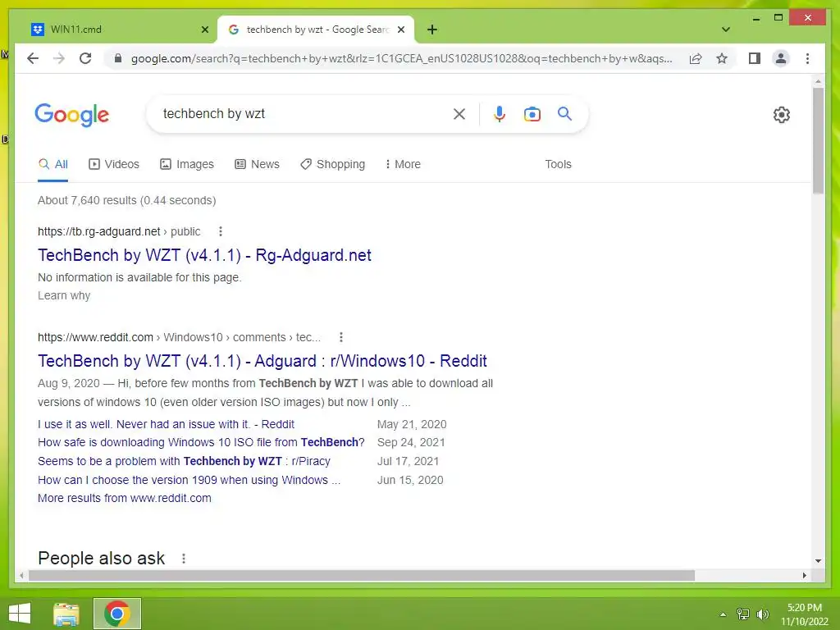Open the taskbar clock 5:20 PM
840x630 pixels.
(x=805, y=614)
